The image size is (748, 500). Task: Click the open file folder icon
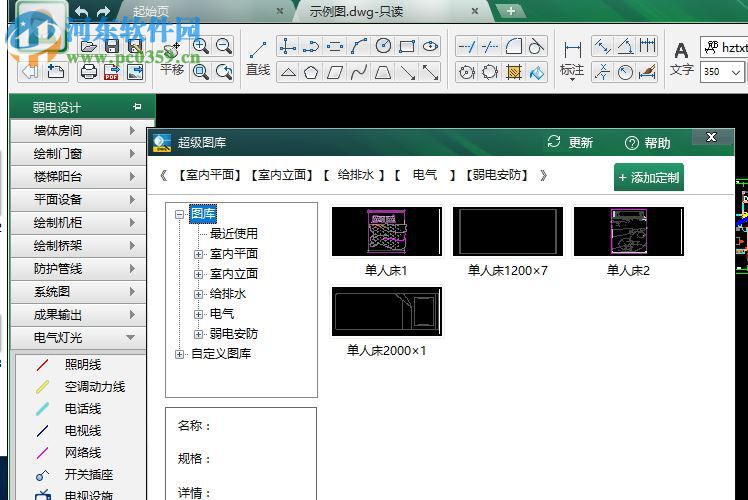pos(89,47)
